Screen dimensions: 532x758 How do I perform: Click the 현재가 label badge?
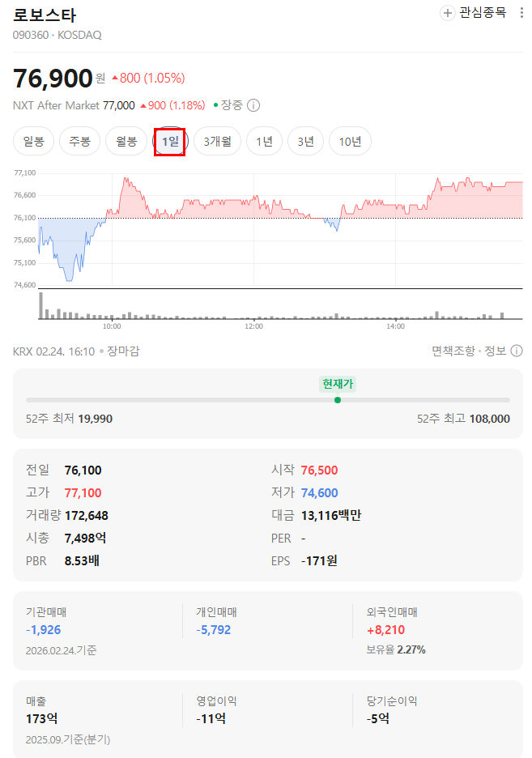tap(338, 384)
